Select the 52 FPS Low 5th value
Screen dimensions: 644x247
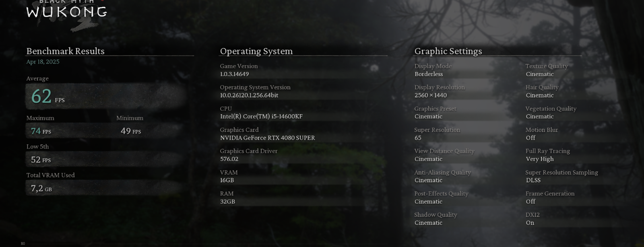[x=41, y=160]
